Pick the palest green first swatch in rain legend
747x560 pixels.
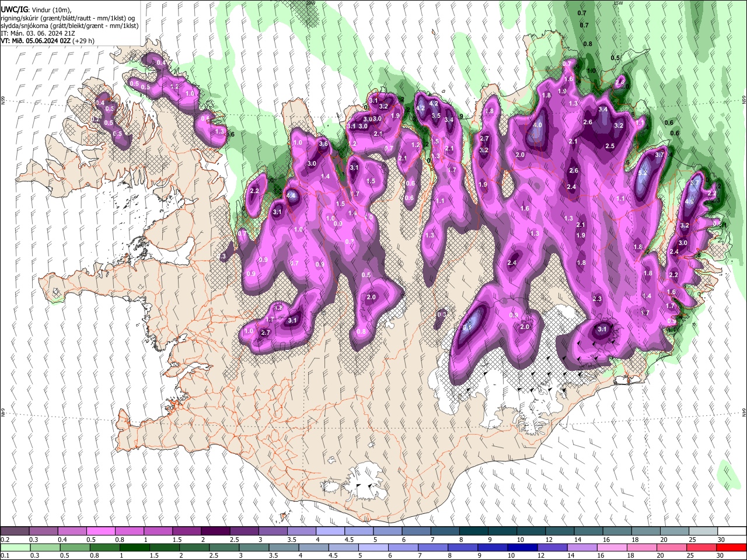pyautogui.click(x=15, y=548)
